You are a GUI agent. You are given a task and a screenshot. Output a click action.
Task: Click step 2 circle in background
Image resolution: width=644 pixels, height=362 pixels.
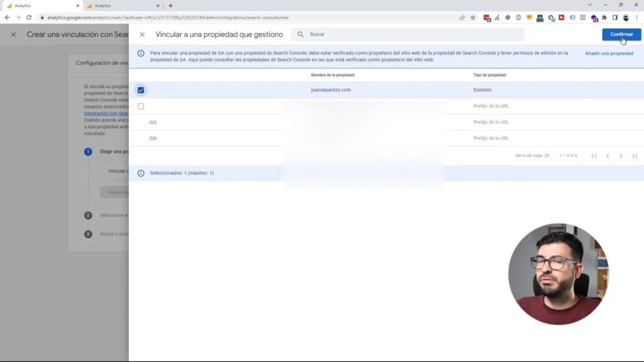(x=88, y=216)
